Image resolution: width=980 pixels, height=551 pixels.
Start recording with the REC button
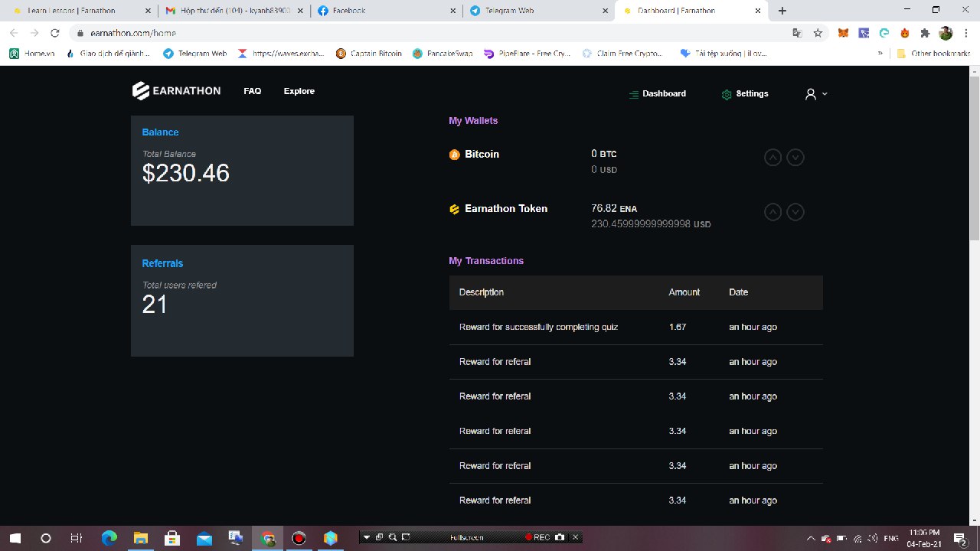click(537, 537)
